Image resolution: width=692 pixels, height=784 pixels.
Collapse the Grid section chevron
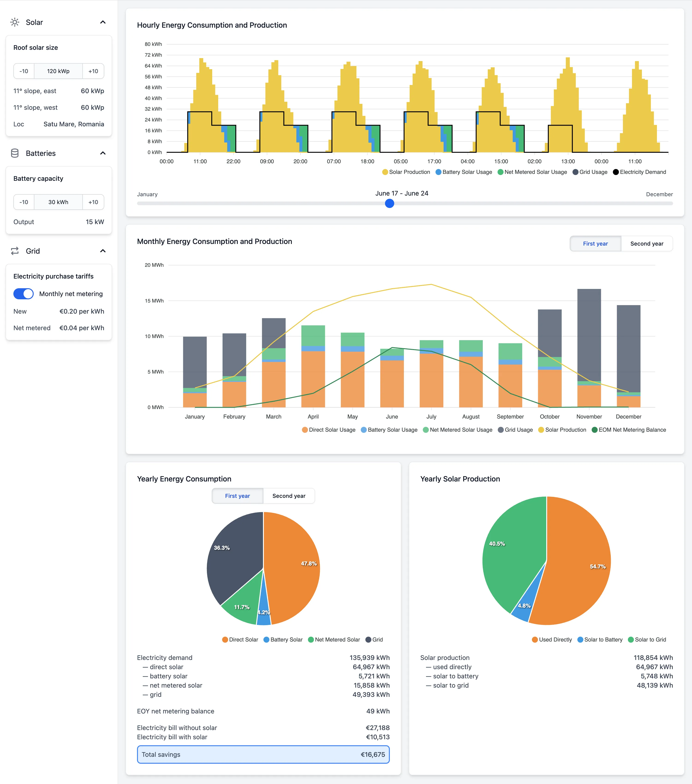point(103,251)
